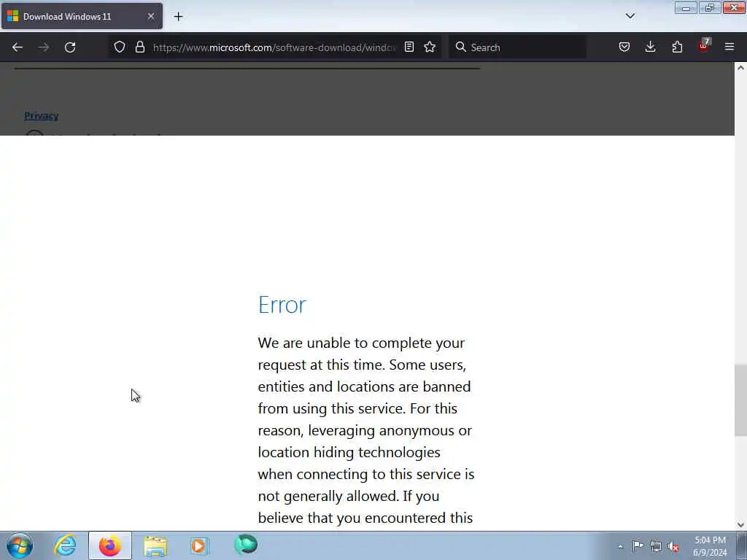This screenshot has height=560, width=747.
Task: Select the Download Windows 11 tab
Action: [x=82, y=16]
